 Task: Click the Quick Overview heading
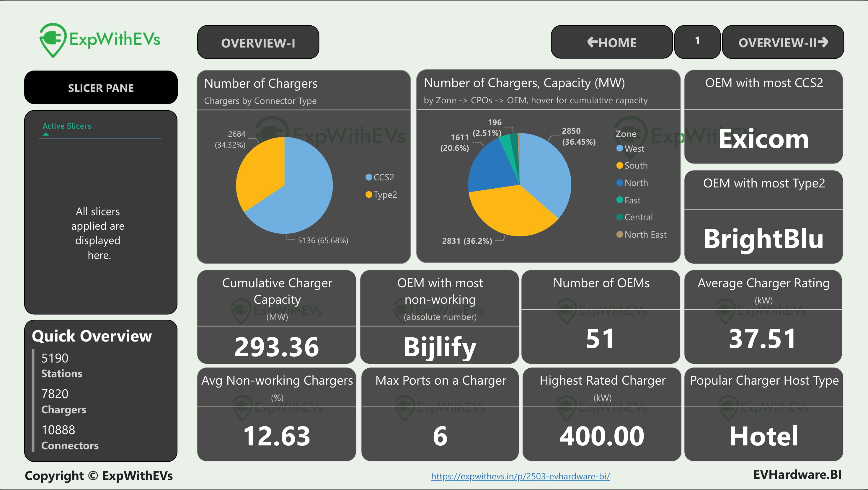tap(92, 336)
